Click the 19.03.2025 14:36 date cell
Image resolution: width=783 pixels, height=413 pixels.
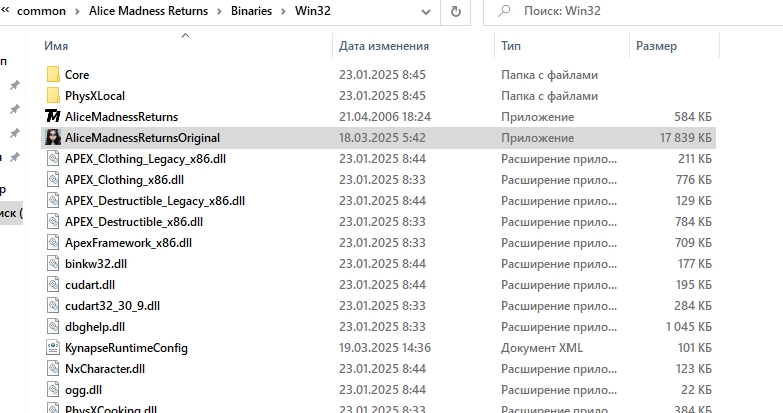click(385, 348)
